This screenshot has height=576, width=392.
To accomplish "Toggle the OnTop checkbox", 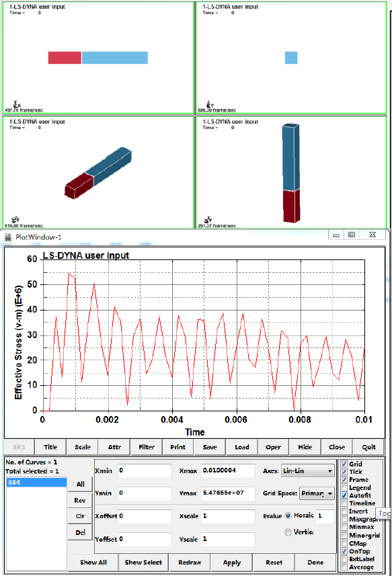I will [344, 551].
